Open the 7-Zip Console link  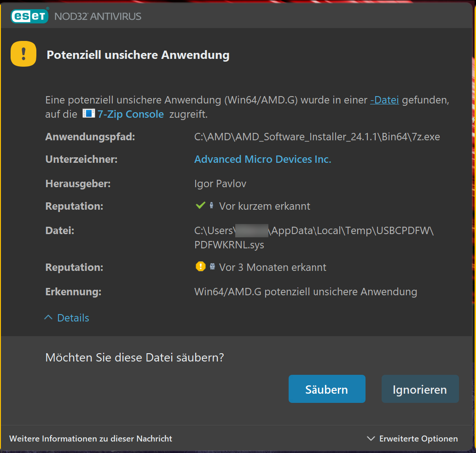pos(131,114)
